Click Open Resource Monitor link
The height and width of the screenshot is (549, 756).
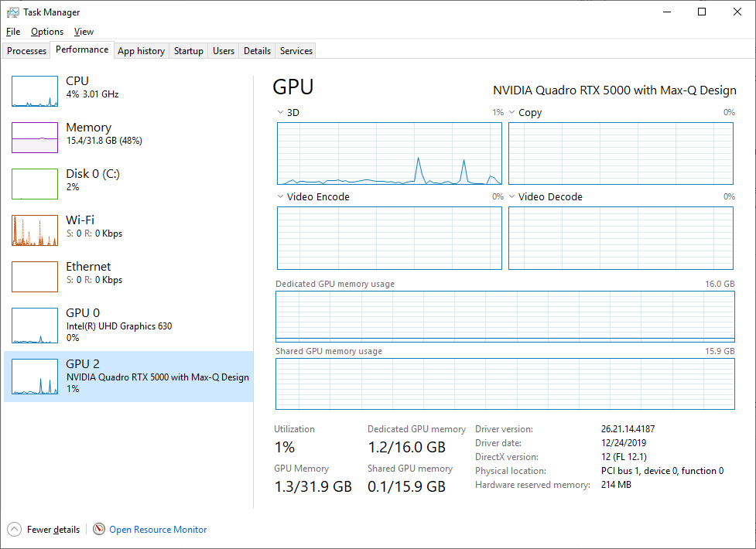(157, 530)
